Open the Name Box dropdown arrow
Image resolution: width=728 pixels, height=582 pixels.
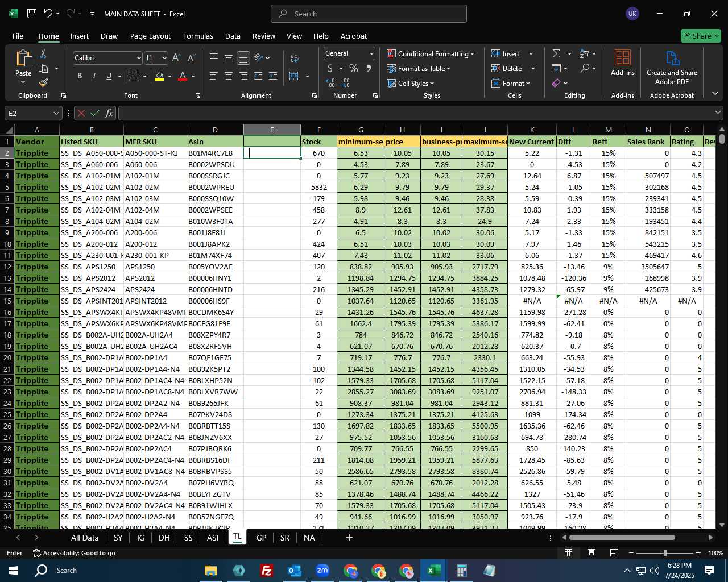(x=56, y=113)
